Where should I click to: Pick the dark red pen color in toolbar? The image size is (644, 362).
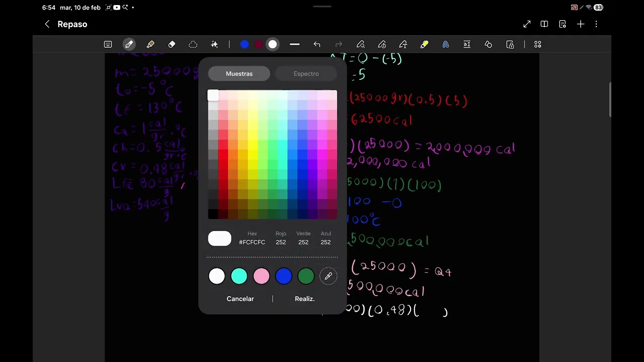pos(259,45)
